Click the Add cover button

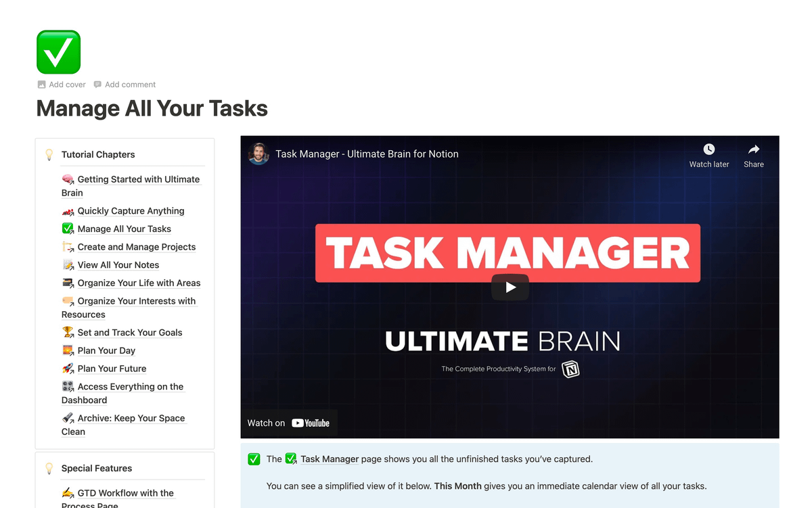(x=62, y=85)
